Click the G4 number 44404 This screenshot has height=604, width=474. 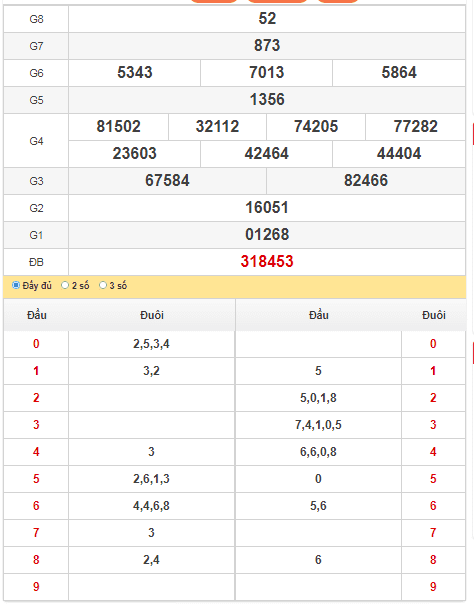[x=399, y=153]
